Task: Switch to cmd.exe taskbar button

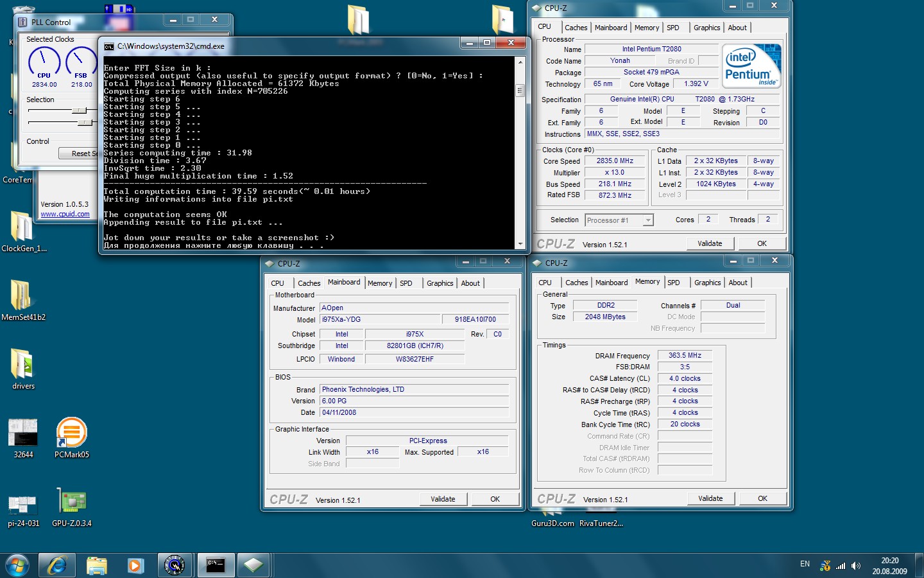Action: click(x=215, y=566)
